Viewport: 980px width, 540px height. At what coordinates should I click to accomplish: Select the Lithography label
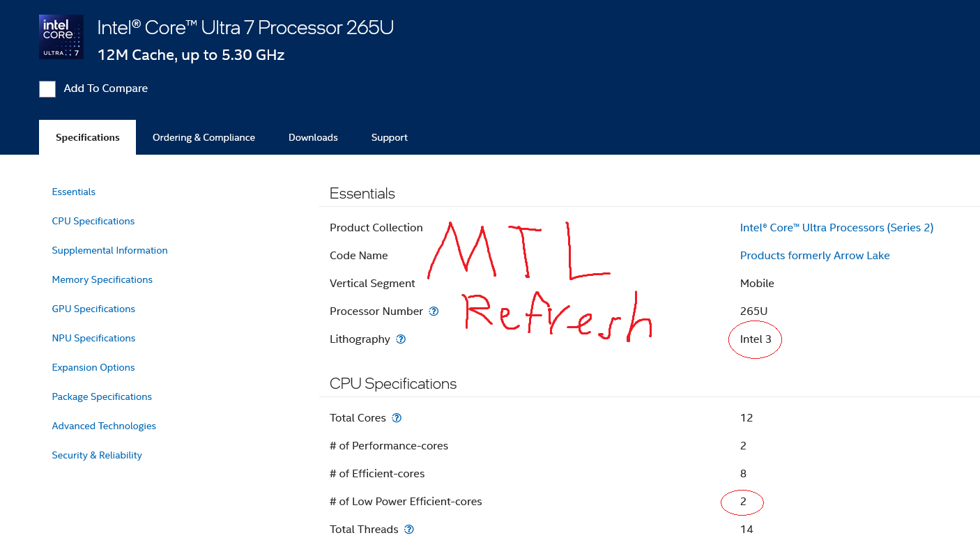click(360, 339)
